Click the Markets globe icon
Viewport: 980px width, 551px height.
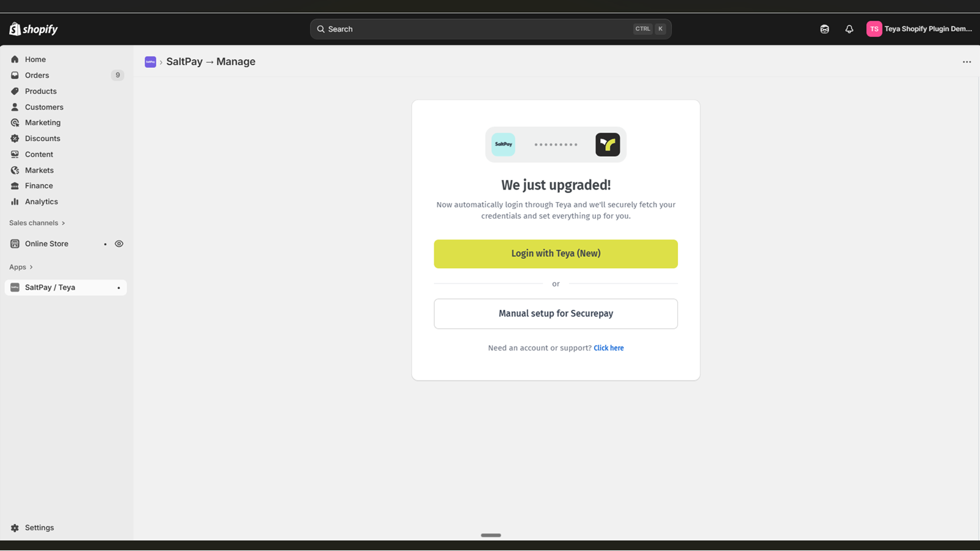pyautogui.click(x=15, y=170)
